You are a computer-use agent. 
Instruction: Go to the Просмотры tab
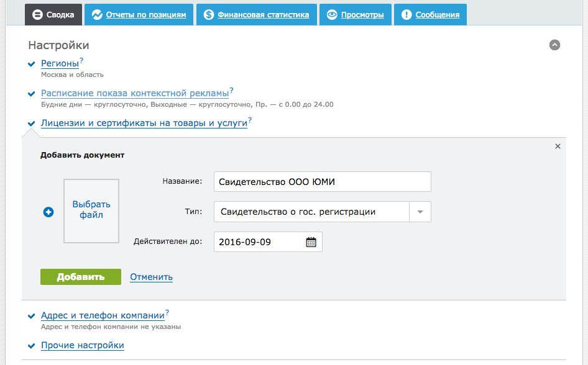[356, 15]
